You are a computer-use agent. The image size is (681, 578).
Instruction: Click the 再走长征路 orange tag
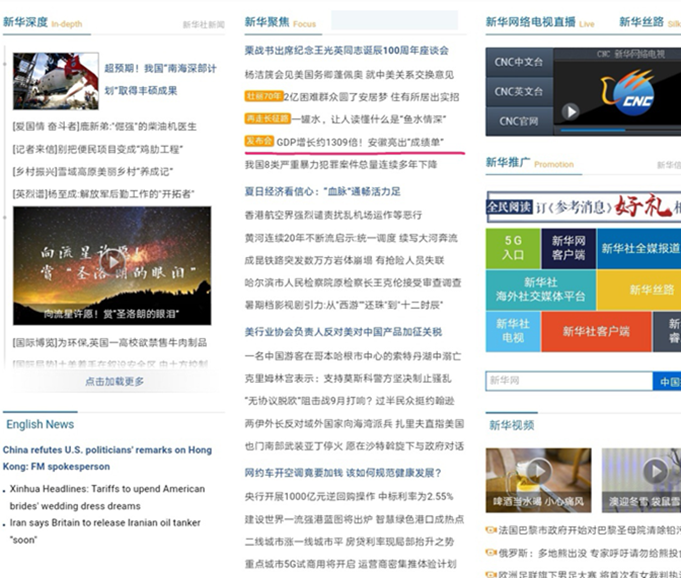267,118
